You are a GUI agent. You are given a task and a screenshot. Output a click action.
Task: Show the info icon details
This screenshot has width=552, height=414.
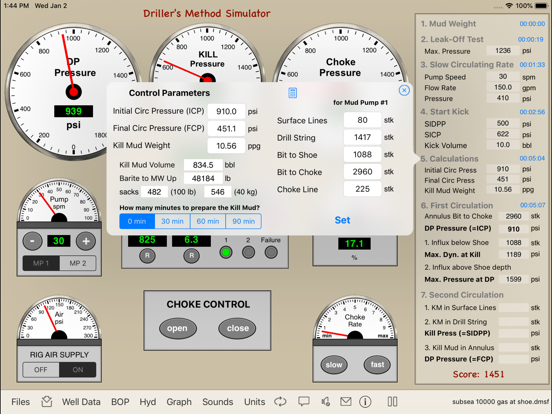point(365,402)
